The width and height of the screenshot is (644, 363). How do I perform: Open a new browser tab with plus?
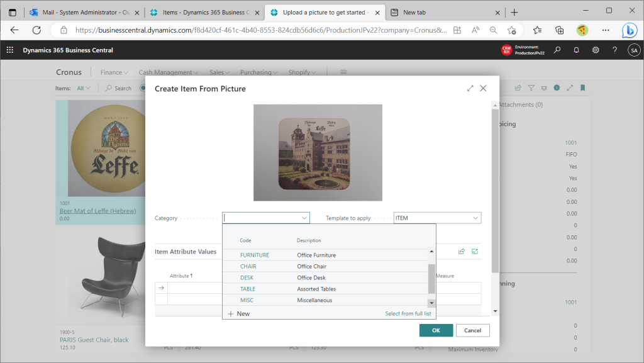514,13
